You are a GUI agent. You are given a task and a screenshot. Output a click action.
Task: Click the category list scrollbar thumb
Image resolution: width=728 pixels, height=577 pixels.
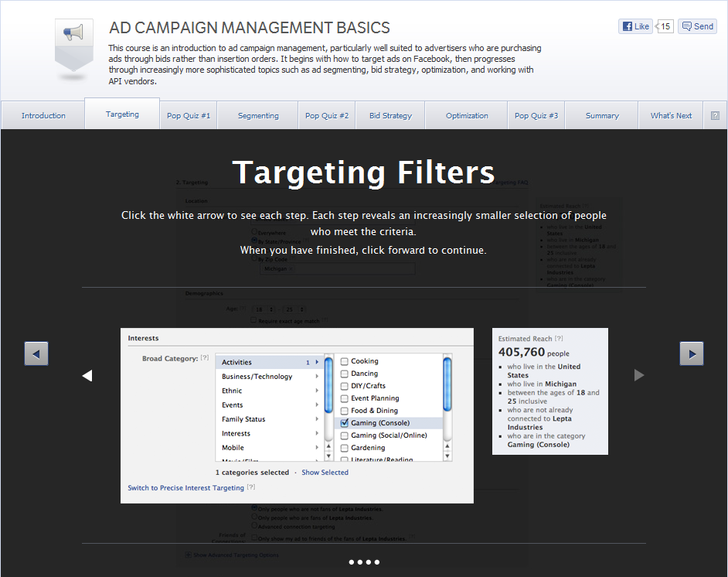tap(328, 384)
